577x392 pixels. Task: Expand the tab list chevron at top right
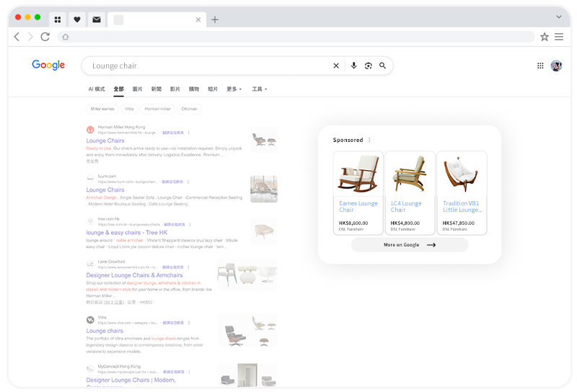point(558,17)
